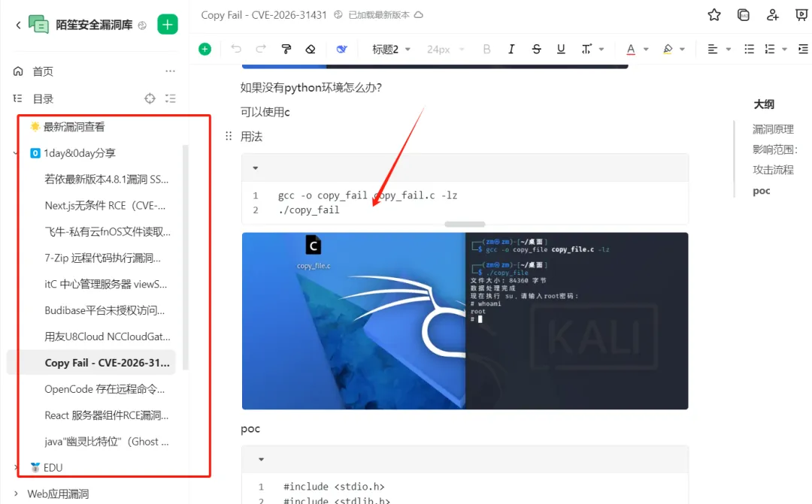The width and height of the screenshot is (812, 504).
Task: Click the green plus new-document button
Action: pos(167,24)
